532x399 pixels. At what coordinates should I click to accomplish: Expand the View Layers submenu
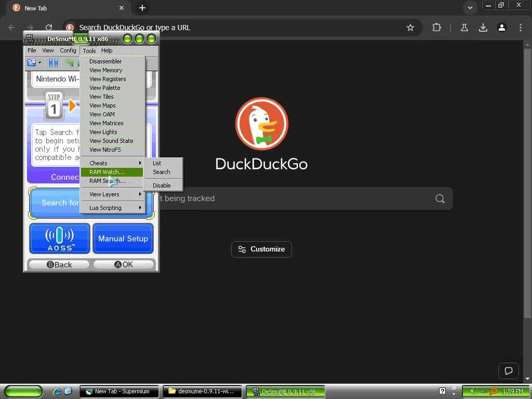click(113, 194)
